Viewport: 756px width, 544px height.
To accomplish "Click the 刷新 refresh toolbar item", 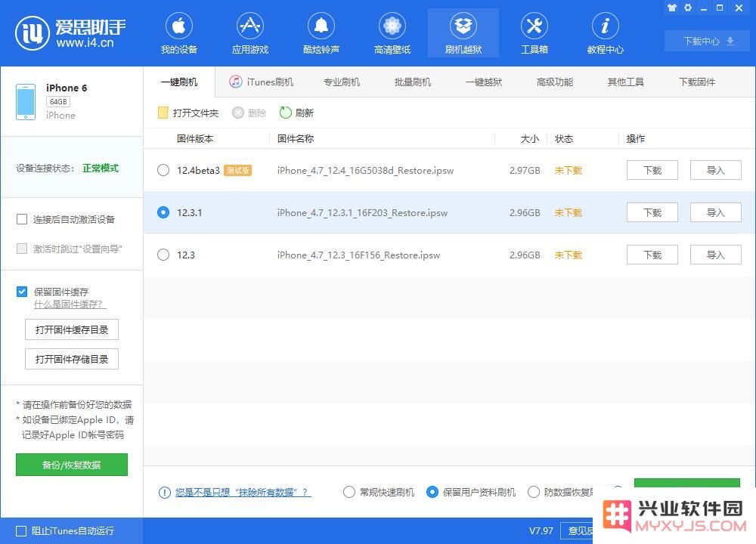I will tap(296, 113).
